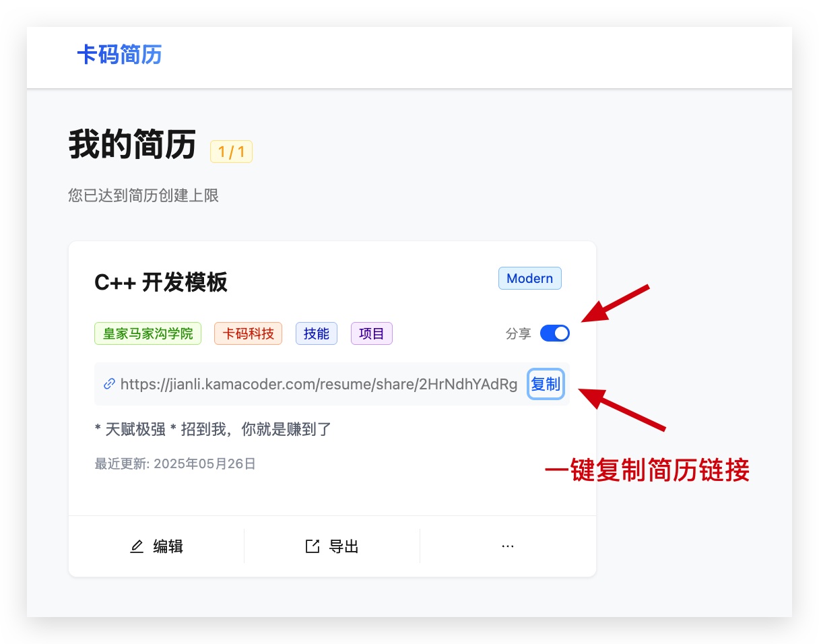Click the chain link icon beside URL
The width and height of the screenshot is (819, 644).
tap(109, 384)
